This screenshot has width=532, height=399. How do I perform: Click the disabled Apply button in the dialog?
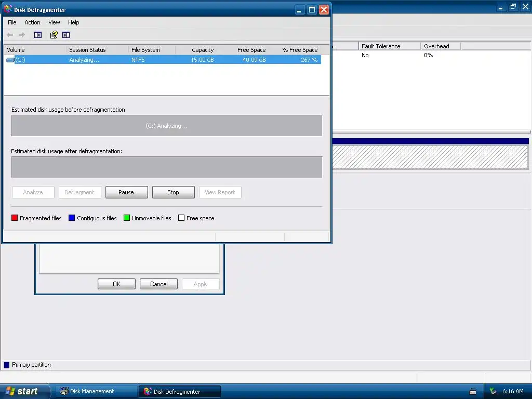[x=201, y=284]
